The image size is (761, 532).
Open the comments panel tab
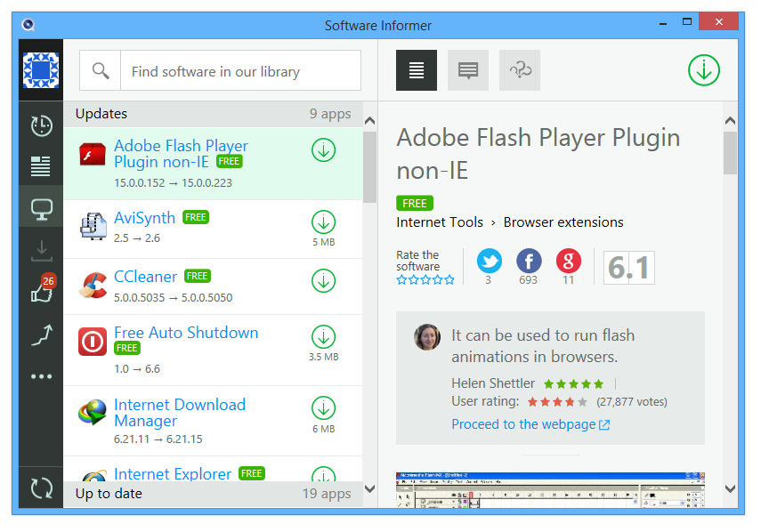(467, 69)
